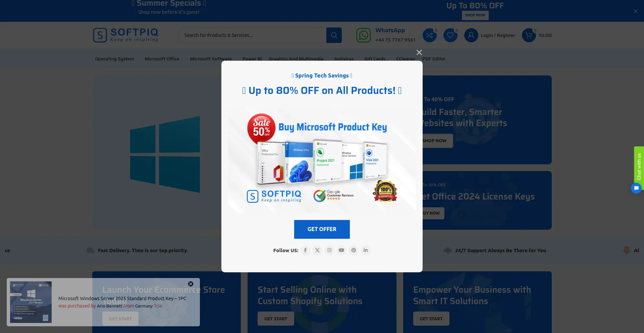Screen dimensions: 644x333
Task: Click the Fast Delivery truck icon
Action: (x=90, y=251)
